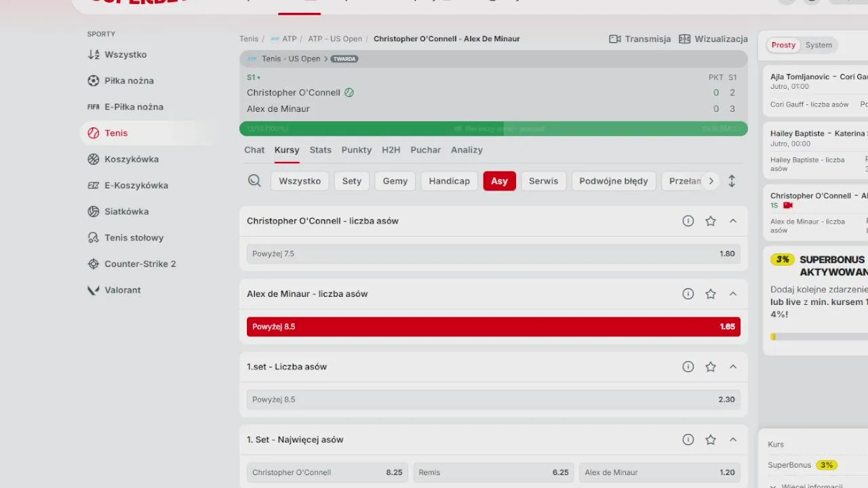
Task: Deselect the Powyżej 8.5 odds 1.65 bet
Action: pos(494,327)
